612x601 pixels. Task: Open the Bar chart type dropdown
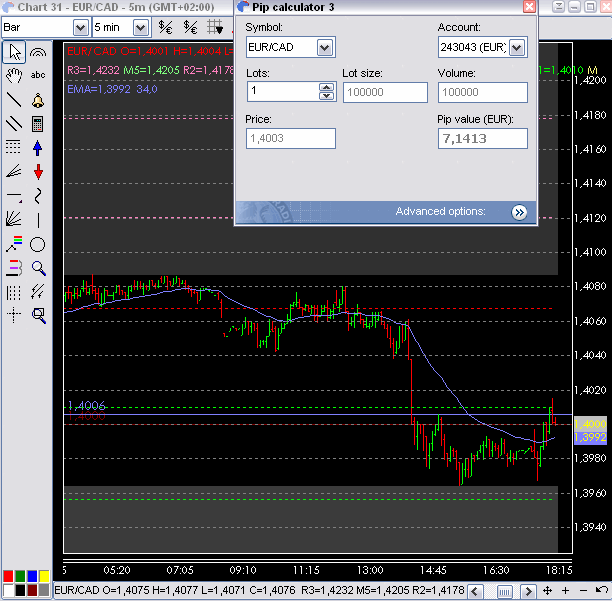pyautogui.click(x=78, y=27)
